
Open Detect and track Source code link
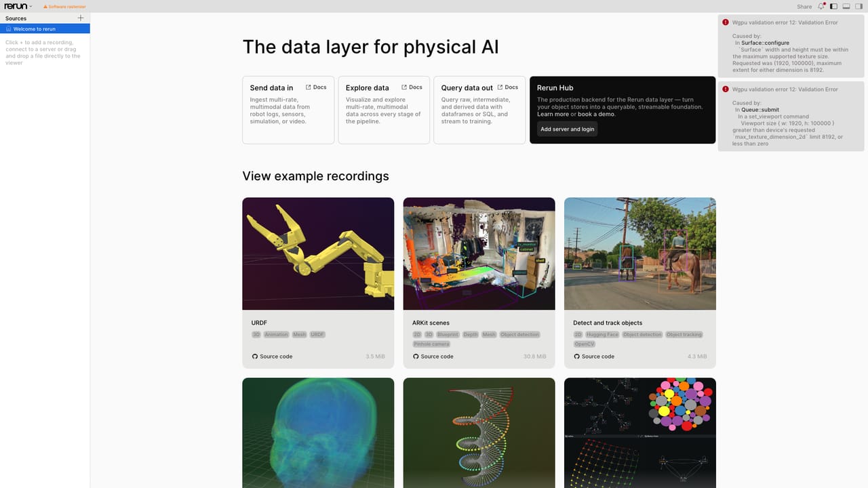coord(594,357)
